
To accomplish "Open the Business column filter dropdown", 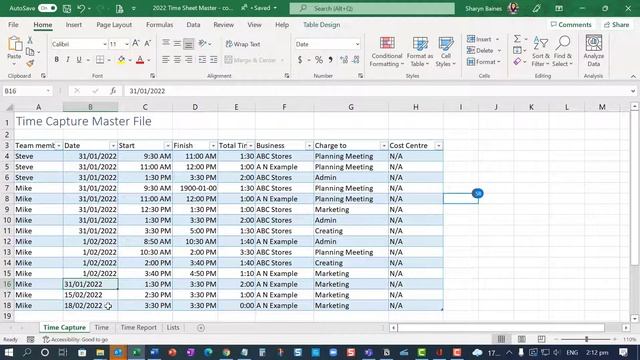I will pyautogui.click(x=309, y=146).
